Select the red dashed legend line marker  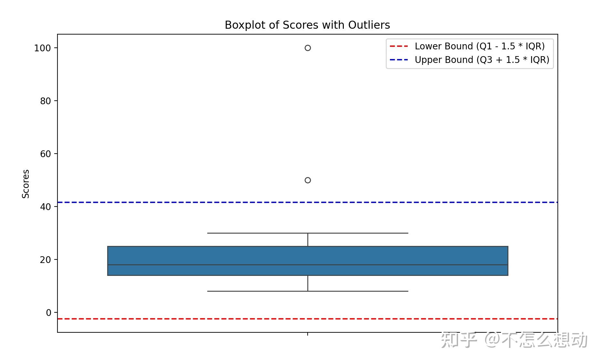399,46
